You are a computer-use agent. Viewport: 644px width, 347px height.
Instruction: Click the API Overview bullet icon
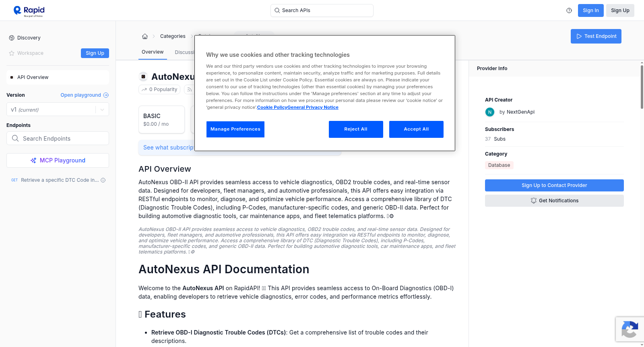(x=12, y=77)
